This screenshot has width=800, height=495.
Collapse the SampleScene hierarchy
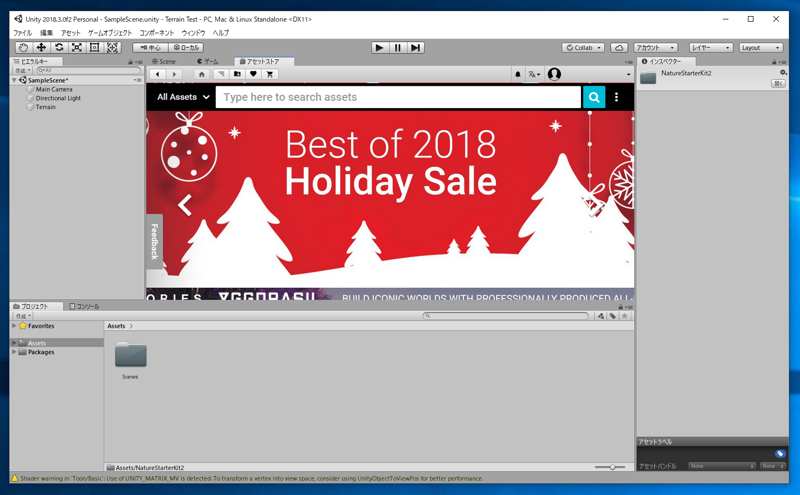click(14, 80)
